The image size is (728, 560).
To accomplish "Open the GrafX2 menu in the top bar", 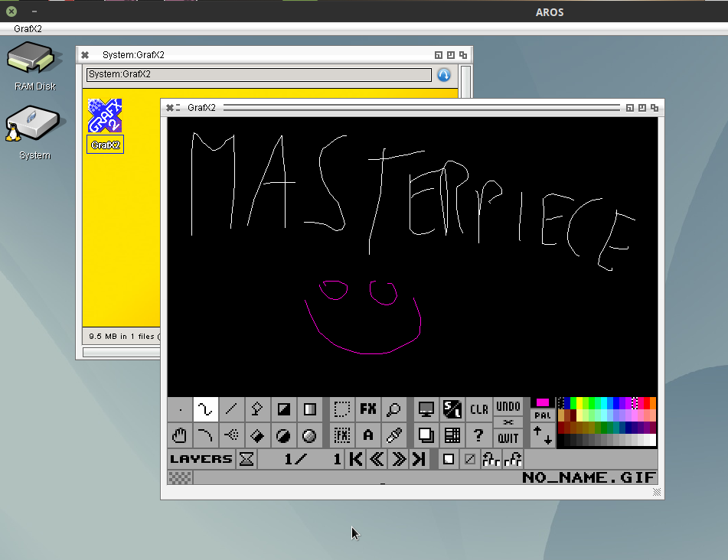I will (28, 29).
